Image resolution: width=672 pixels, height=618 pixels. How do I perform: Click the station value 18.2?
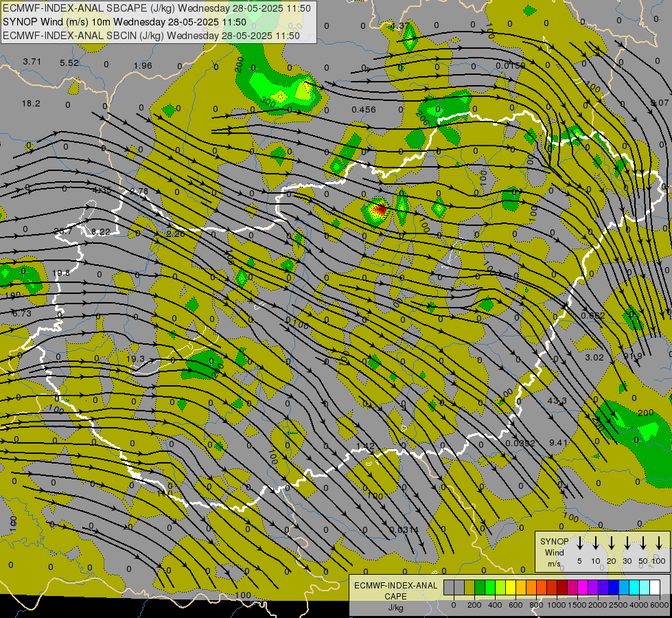pyautogui.click(x=31, y=104)
